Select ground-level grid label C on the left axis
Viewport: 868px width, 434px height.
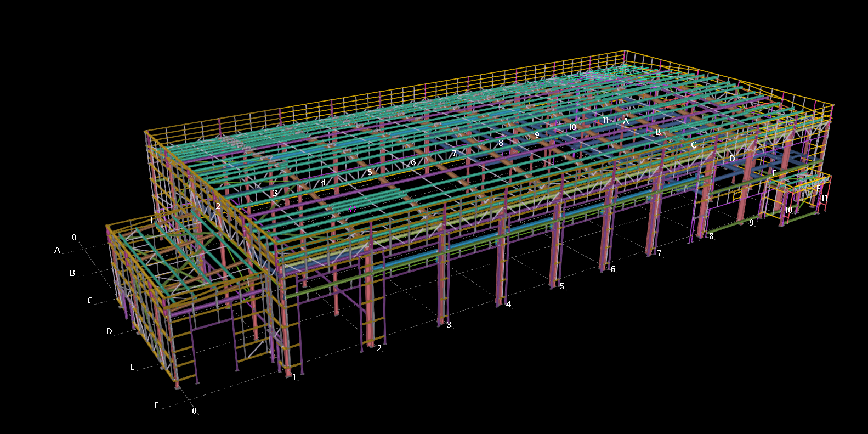(90, 301)
